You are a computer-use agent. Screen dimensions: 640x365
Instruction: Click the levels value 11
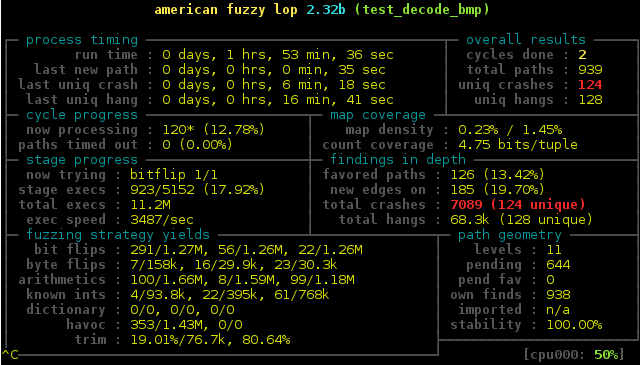coord(554,250)
